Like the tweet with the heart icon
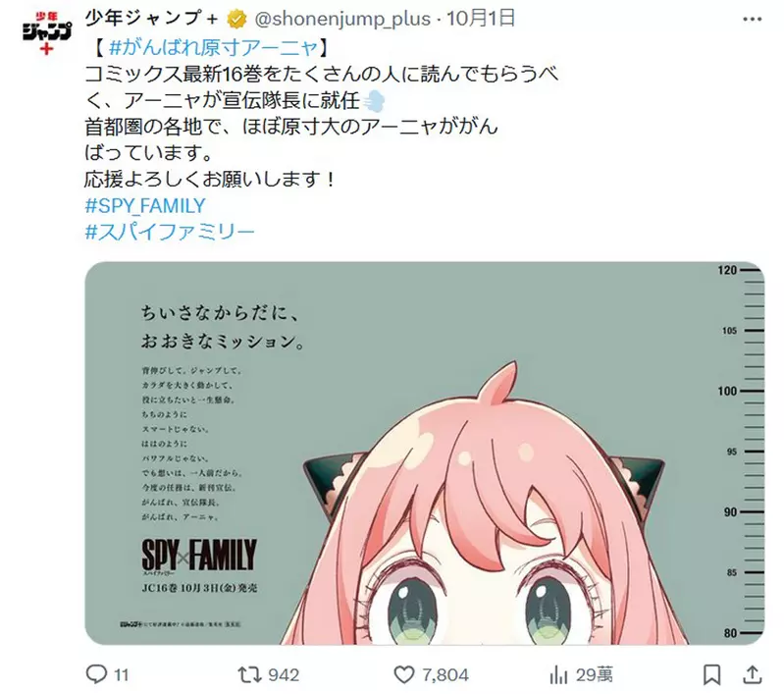784x694 pixels. (404, 674)
